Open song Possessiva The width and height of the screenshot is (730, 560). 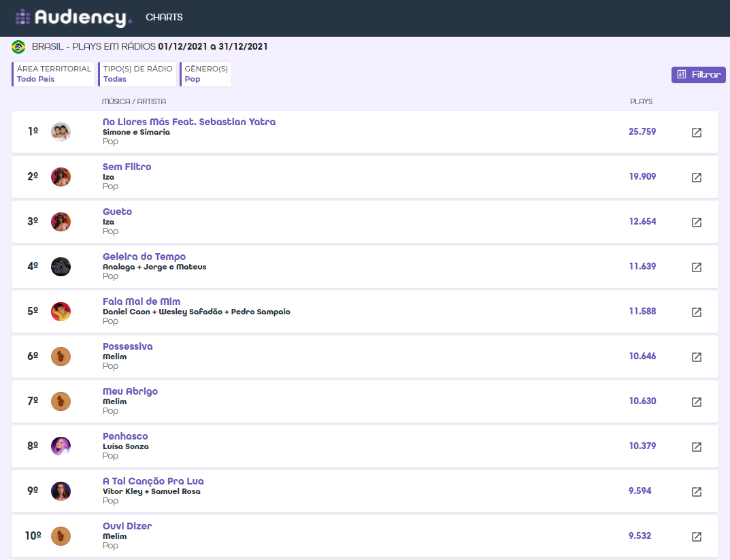(128, 346)
